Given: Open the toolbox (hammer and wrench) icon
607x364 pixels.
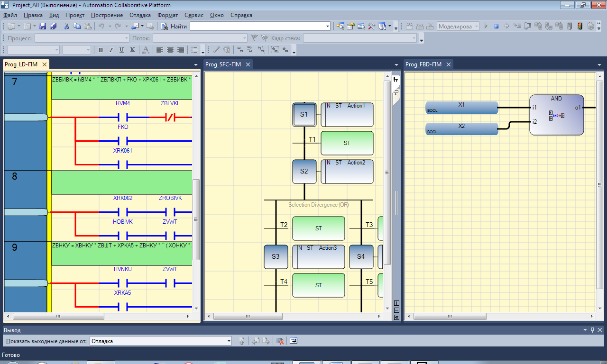Looking at the screenshot, I should coord(371,26).
